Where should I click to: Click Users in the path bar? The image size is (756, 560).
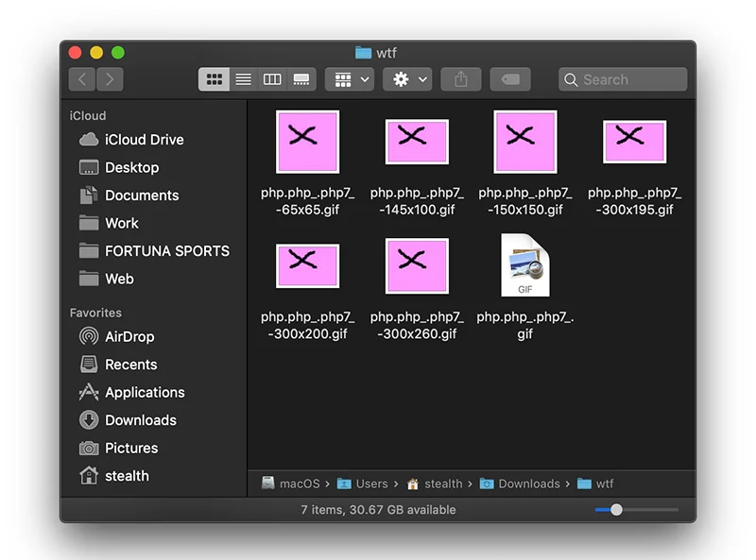coord(363,484)
